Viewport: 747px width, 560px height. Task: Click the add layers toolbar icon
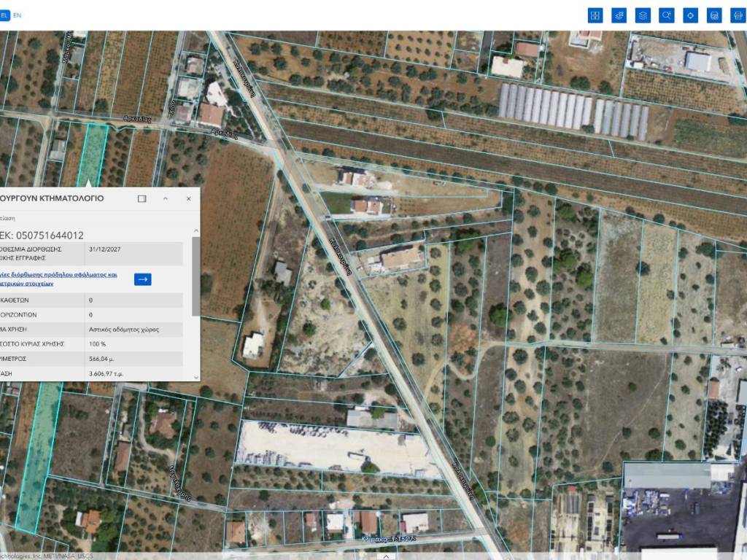tap(619, 15)
